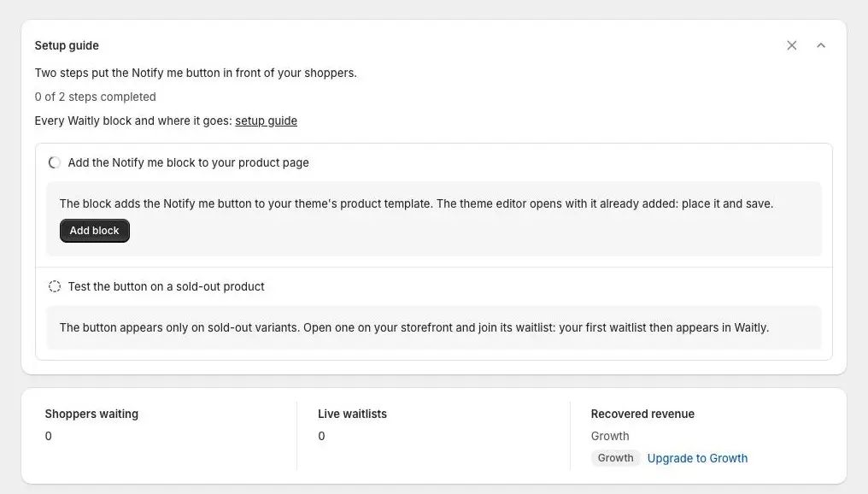Collapse the Setup guide with the chevron

click(x=821, y=45)
